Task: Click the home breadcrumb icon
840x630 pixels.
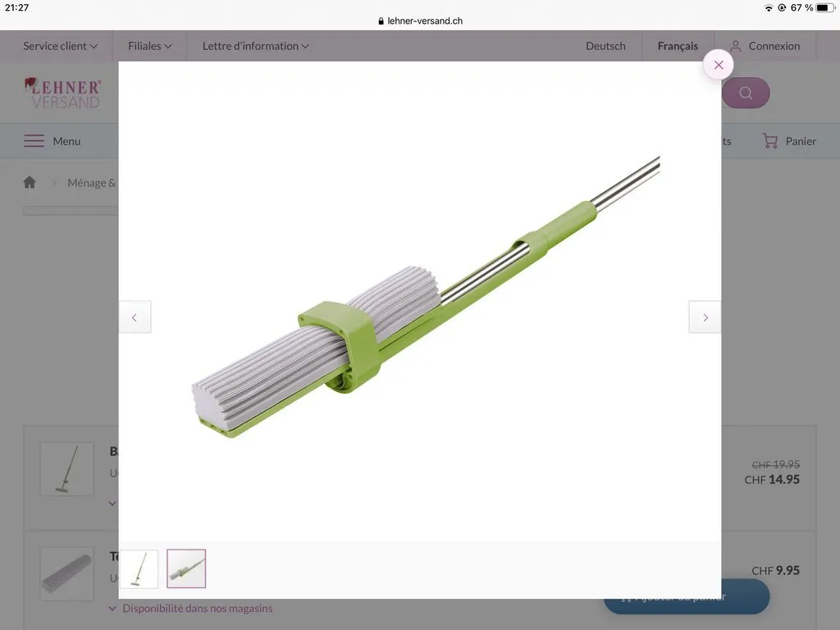Action: (30, 183)
